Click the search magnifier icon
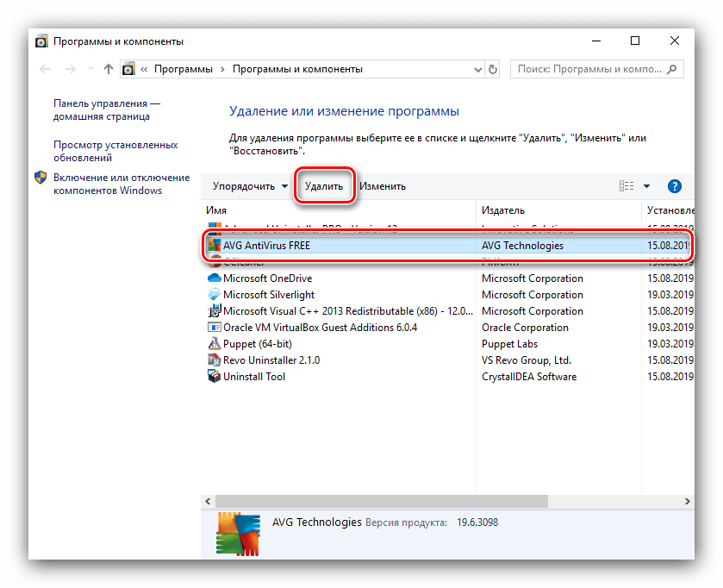The height and width of the screenshot is (588, 723). point(671,69)
